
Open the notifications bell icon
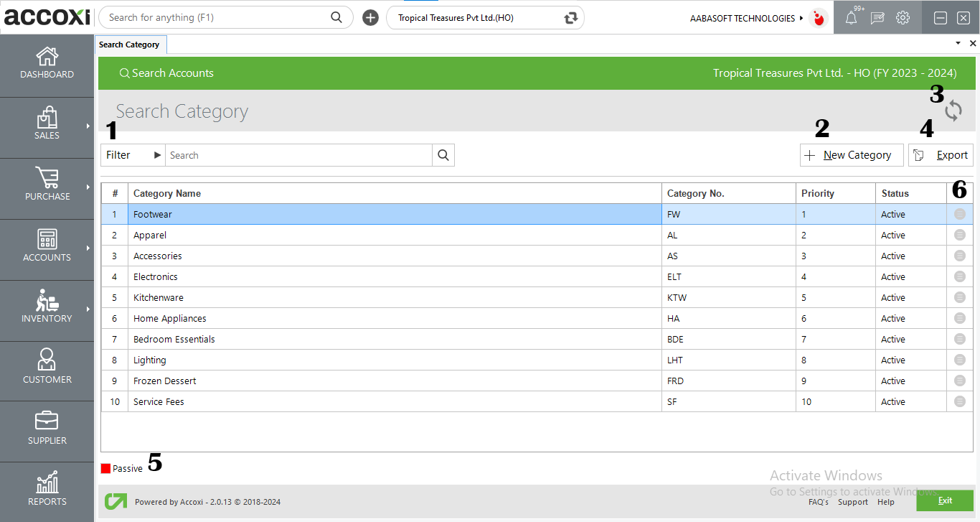click(x=852, y=17)
